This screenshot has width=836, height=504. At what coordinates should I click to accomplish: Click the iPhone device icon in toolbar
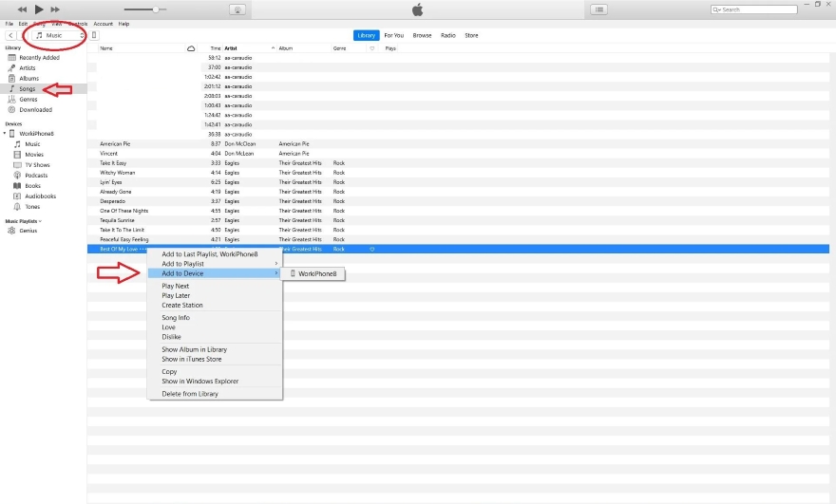(94, 35)
